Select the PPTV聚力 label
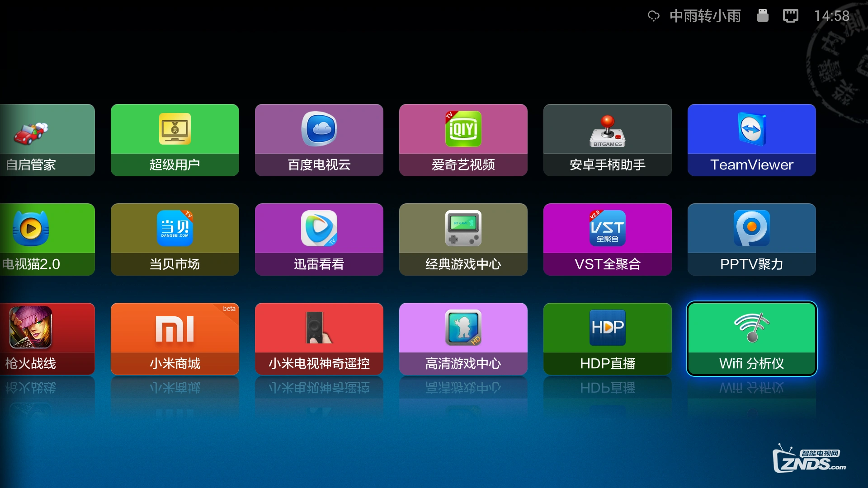Viewport: 868px width, 488px height. [x=752, y=264]
